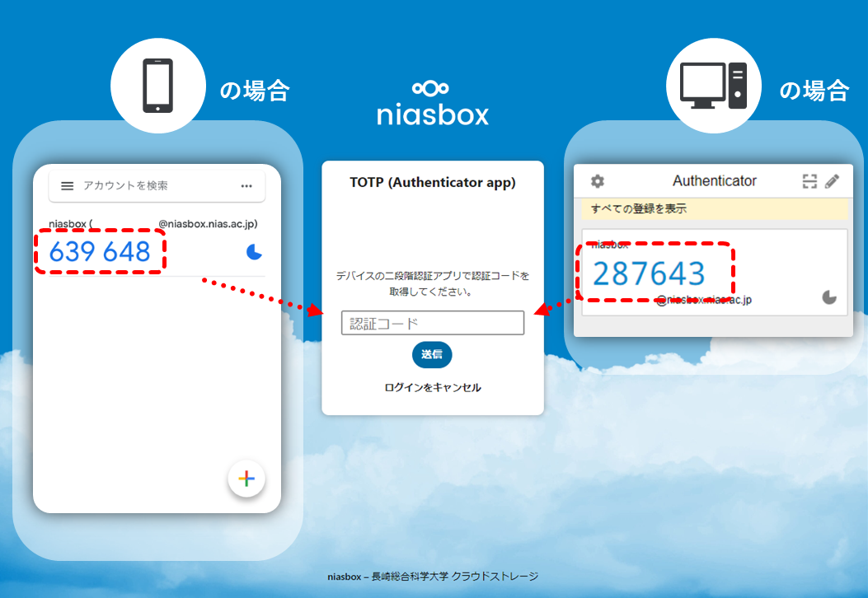
Task: Click the 639 648 code in the phone app
Action: point(100,252)
